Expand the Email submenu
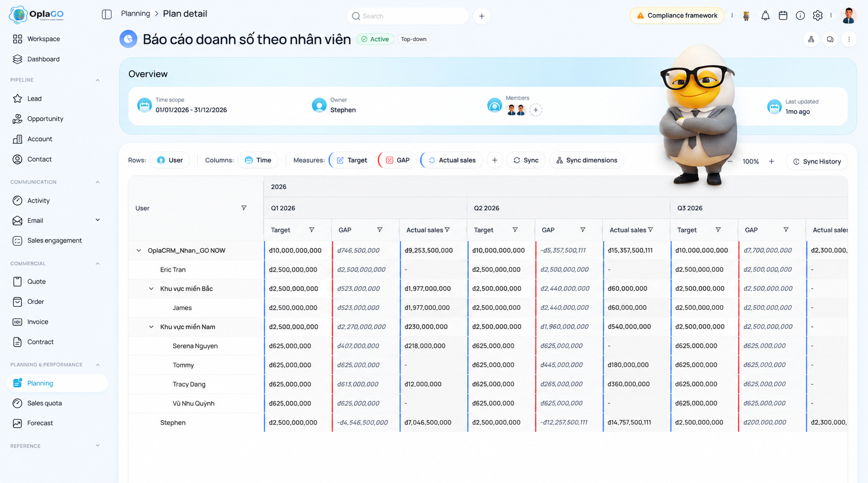The image size is (868, 483). pyautogui.click(x=98, y=220)
